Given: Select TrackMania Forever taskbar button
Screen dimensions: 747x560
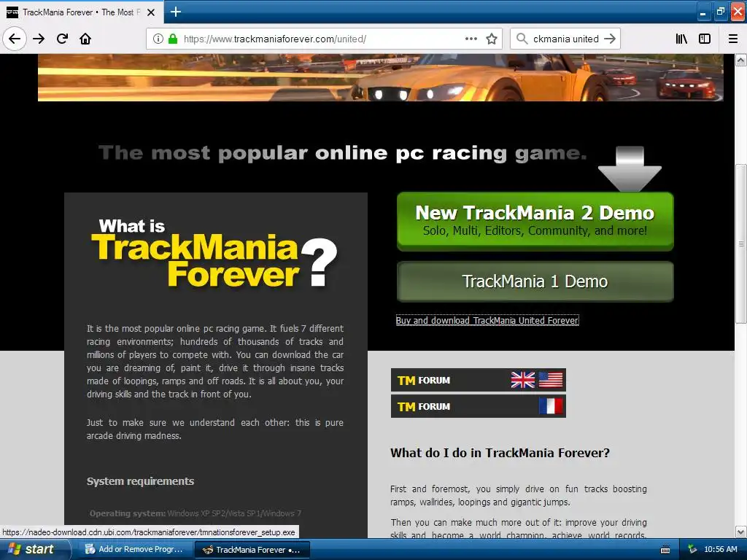Looking at the screenshot, I should click(252, 550).
